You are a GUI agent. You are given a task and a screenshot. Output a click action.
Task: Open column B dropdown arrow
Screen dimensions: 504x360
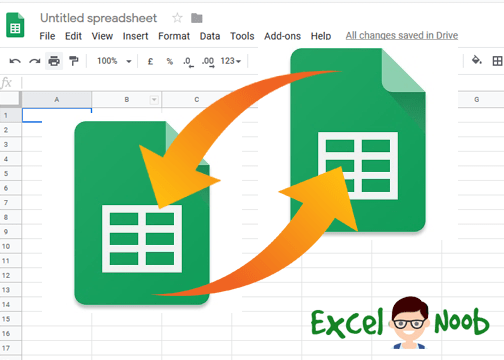point(154,100)
